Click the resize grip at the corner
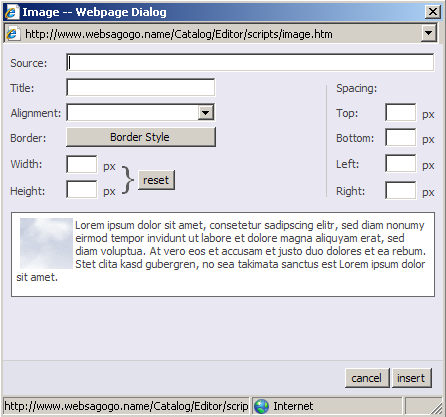Image resolution: width=446 pixels, height=417 pixels. coord(437,408)
